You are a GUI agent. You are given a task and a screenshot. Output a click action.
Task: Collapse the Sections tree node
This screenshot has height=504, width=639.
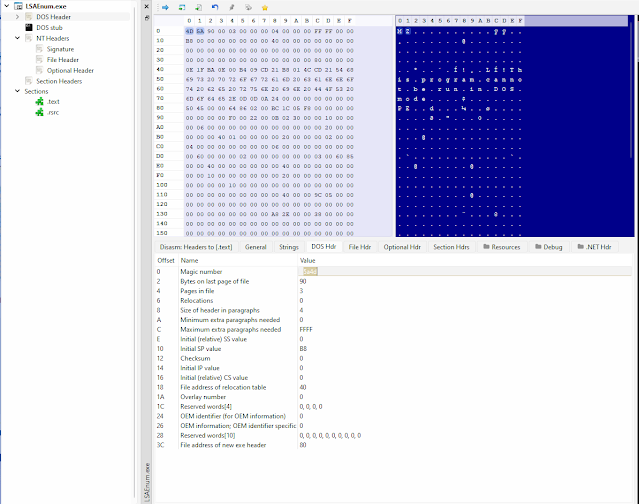tap(5, 92)
